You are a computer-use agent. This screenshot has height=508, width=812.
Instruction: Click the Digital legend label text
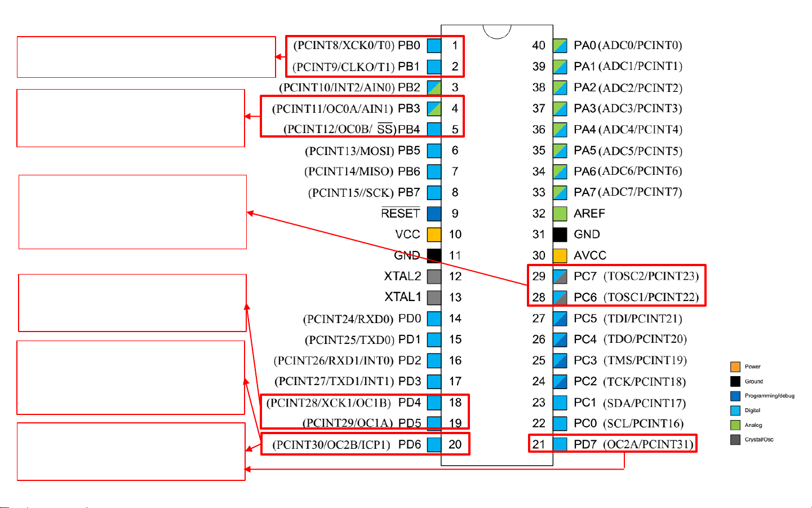[752, 410]
